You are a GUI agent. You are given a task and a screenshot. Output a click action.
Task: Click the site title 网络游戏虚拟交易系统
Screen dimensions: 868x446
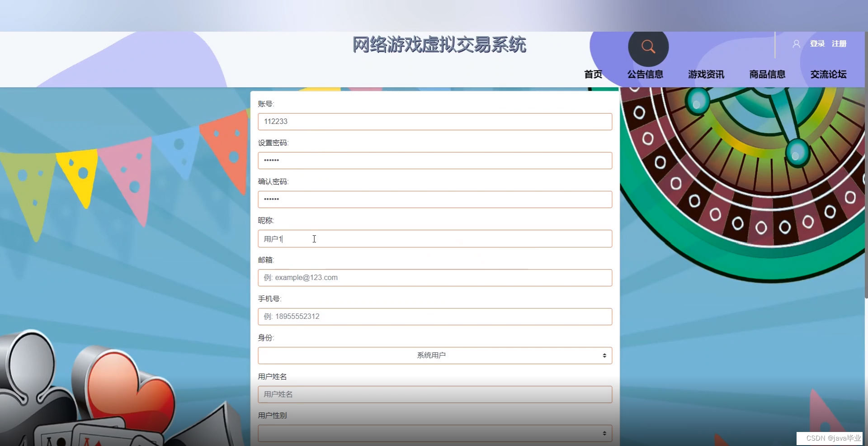pyautogui.click(x=439, y=45)
